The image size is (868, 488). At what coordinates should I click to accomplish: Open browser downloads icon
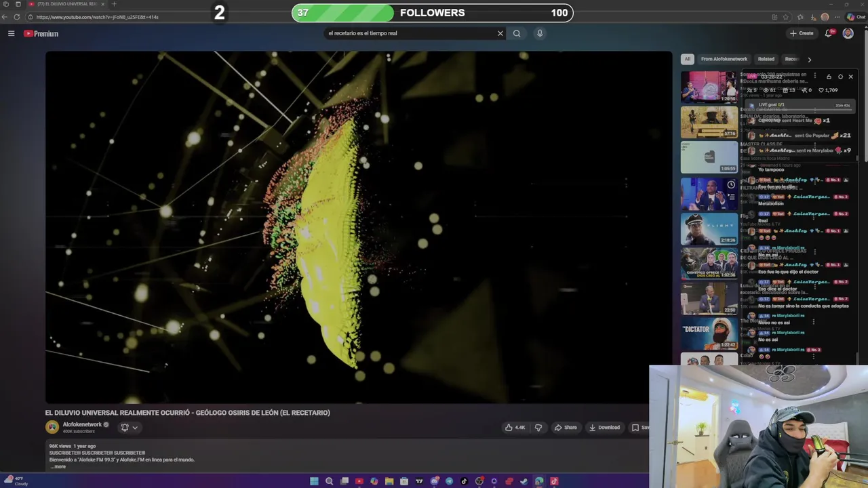pos(812,17)
